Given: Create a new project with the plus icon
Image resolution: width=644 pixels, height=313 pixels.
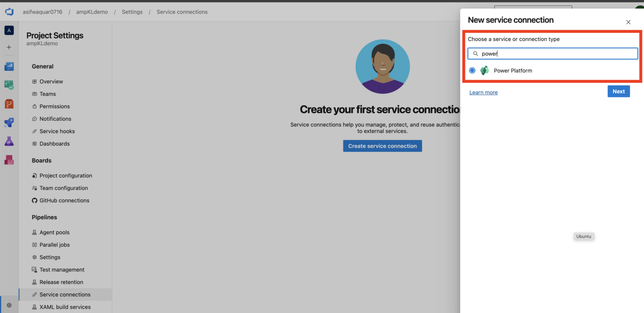Looking at the screenshot, I should 9,47.
